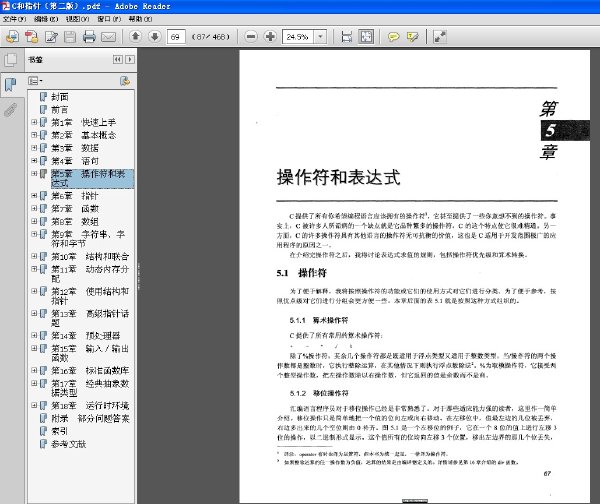Open the bookmarks options menu
600x504 pixels.
click(x=35, y=81)
